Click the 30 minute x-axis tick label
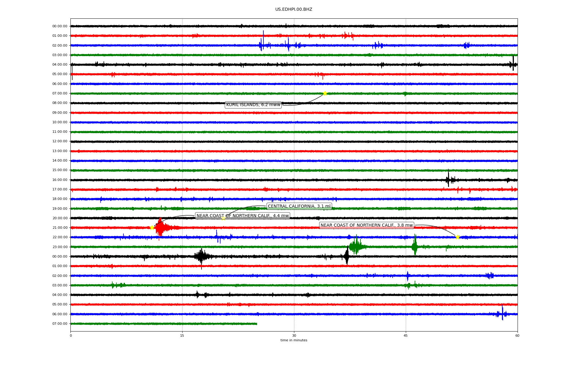Viewport: 588px width, 368px height. pyautogui.click(x=294, y=335)
